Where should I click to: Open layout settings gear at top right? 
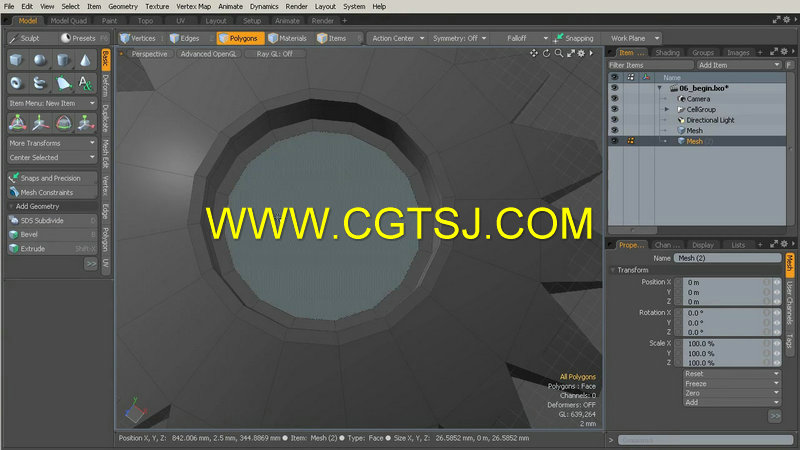click(x=786, y=20)
